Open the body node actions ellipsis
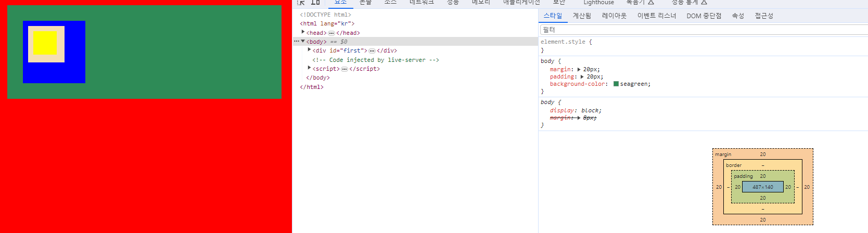868x233 pixels. pos(297,41)
